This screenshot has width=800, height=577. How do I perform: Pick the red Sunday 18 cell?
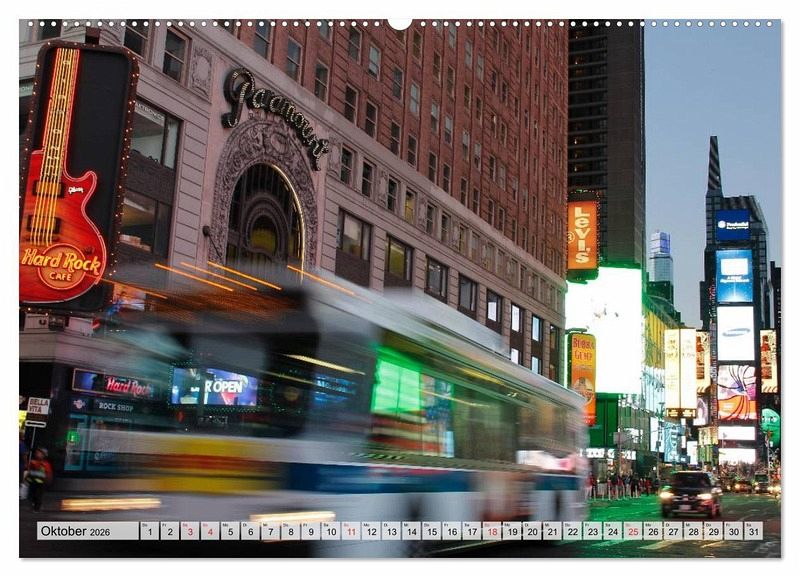coord(492,531)
